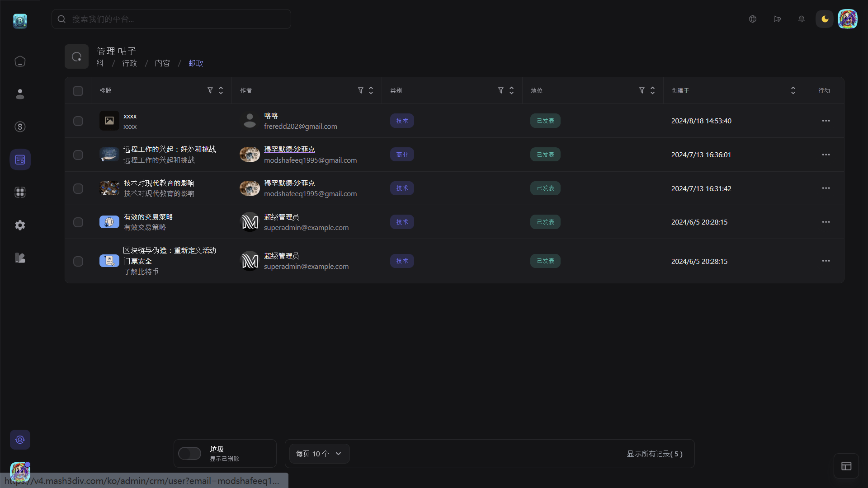Click the 内容 breadcrumb item

coord(162,63)
